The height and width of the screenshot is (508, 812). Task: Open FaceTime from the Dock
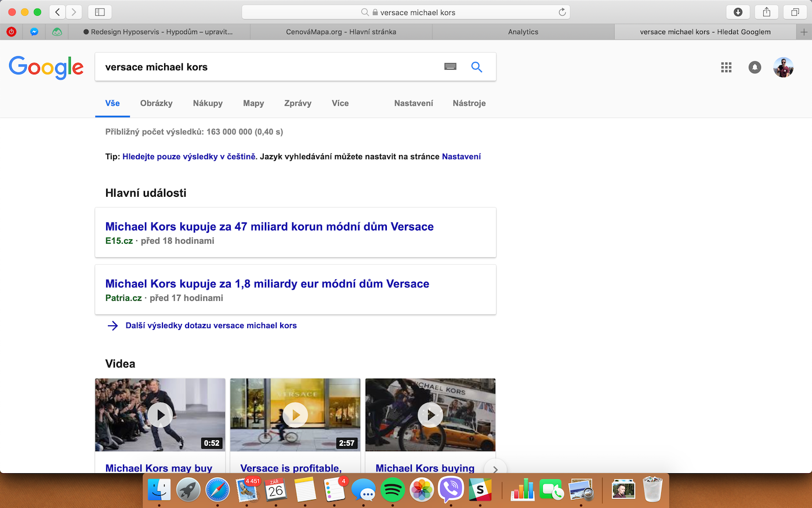click(x=552, y=490)
